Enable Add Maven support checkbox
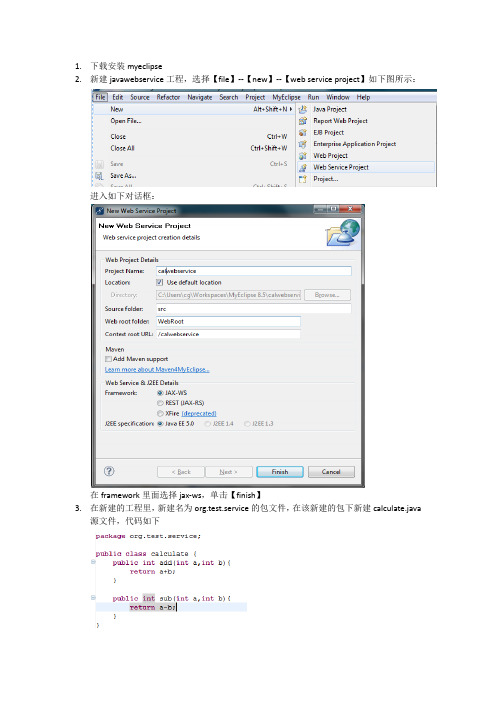 (x=108, y=359)
